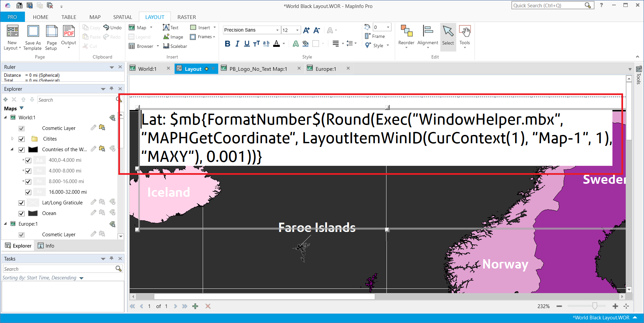This screenshot has height=323, width=644.
Task: Click inside the Quick Search box
Action: pos(548,5)
